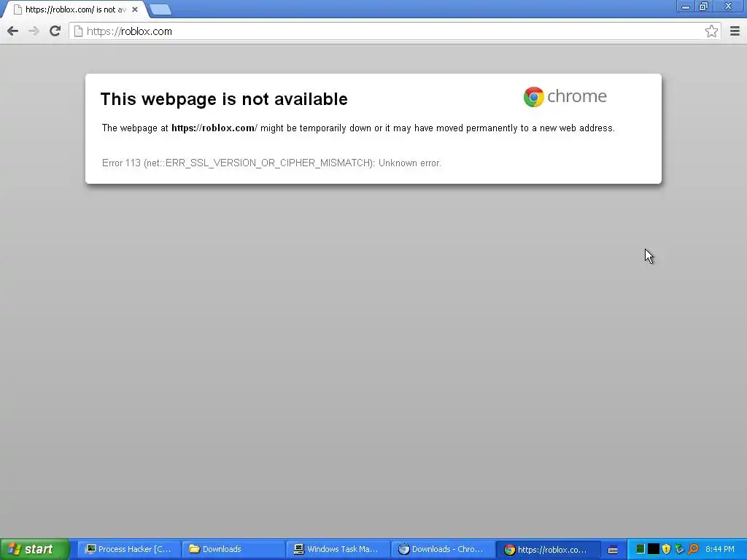Open a new tab with the new tab button
Screen dimensions: 747x560
(x=160, y=9)
